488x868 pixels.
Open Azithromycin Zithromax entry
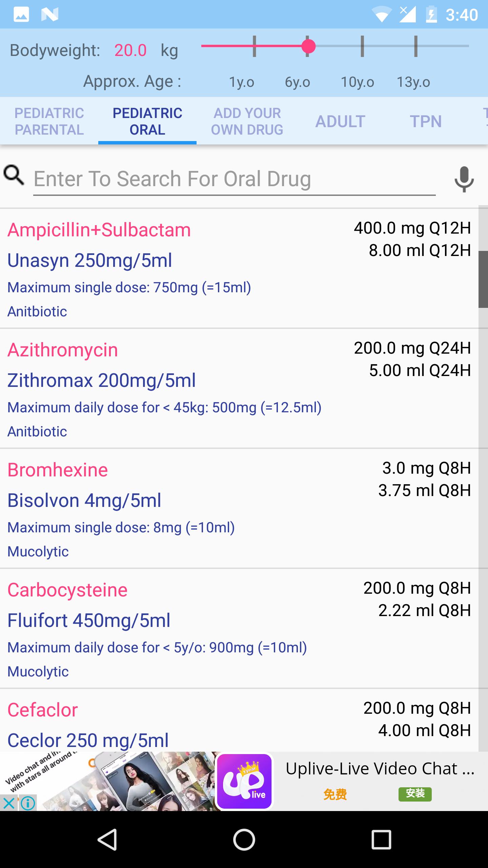click(x=239, y=389)
